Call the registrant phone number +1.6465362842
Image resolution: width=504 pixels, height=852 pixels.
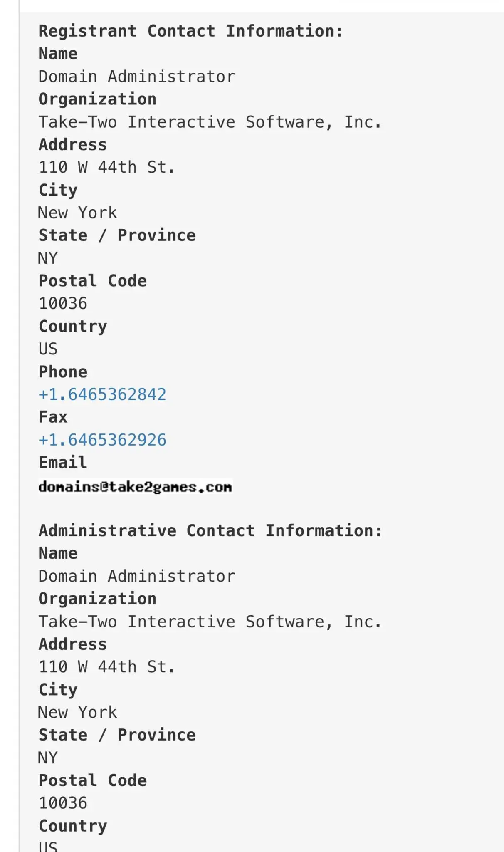coord(102,394)
